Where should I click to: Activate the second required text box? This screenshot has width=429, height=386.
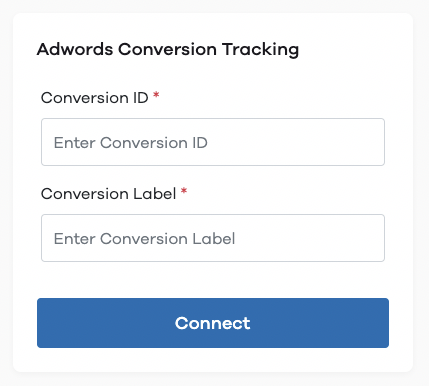tap(213, 238)
